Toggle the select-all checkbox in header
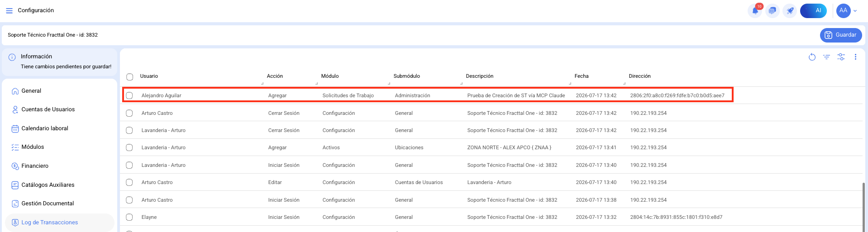This screenshot has width=868, height=232. coord(130,76)
